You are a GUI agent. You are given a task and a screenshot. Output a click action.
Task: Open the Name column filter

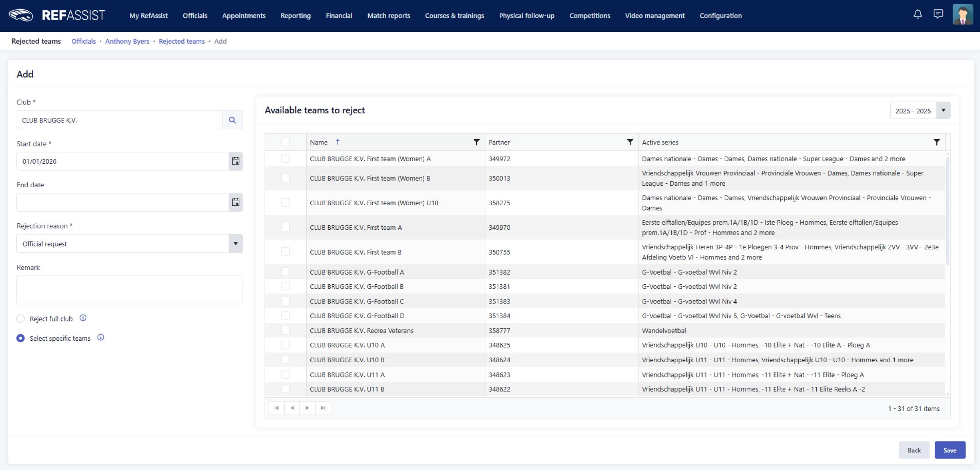pos(476,142)
